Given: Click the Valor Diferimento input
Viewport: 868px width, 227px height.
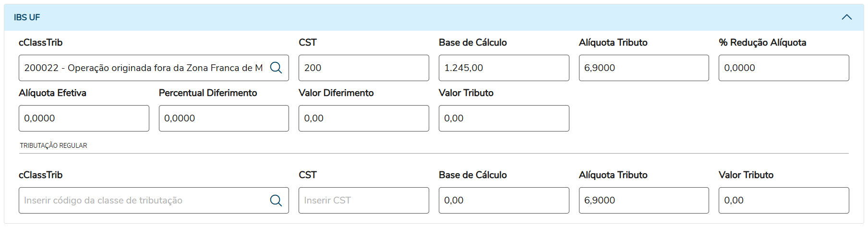Looking at the screenshot, I should [x=363, y=118].
